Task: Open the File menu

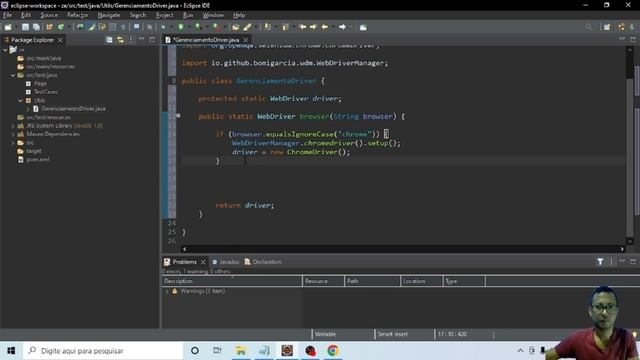Action: 7,15
